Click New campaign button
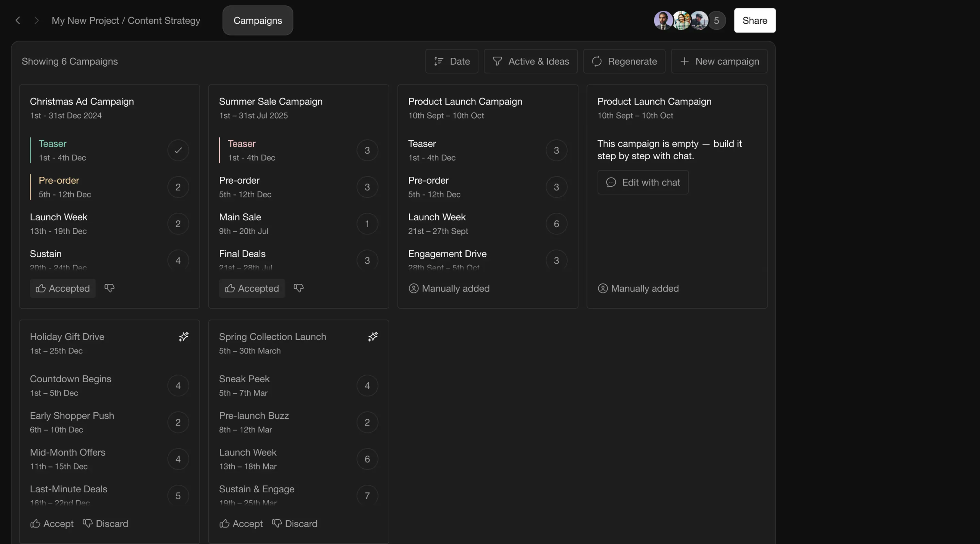Screen dimensions: 980x544 [x=719, y=61]
